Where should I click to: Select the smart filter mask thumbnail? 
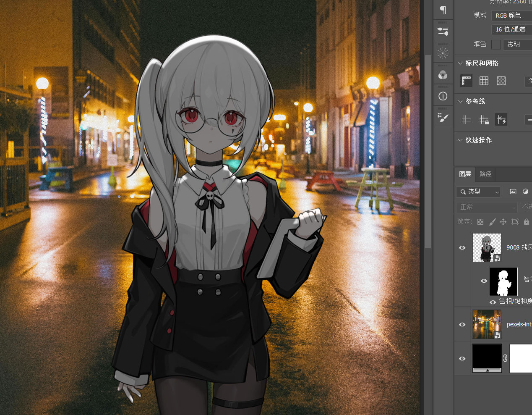[503, 281]
